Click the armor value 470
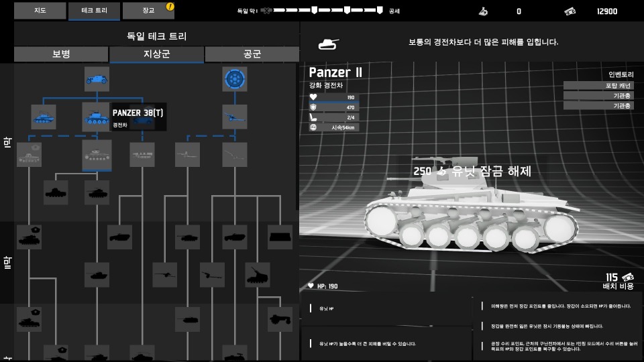 coord(350,107)
